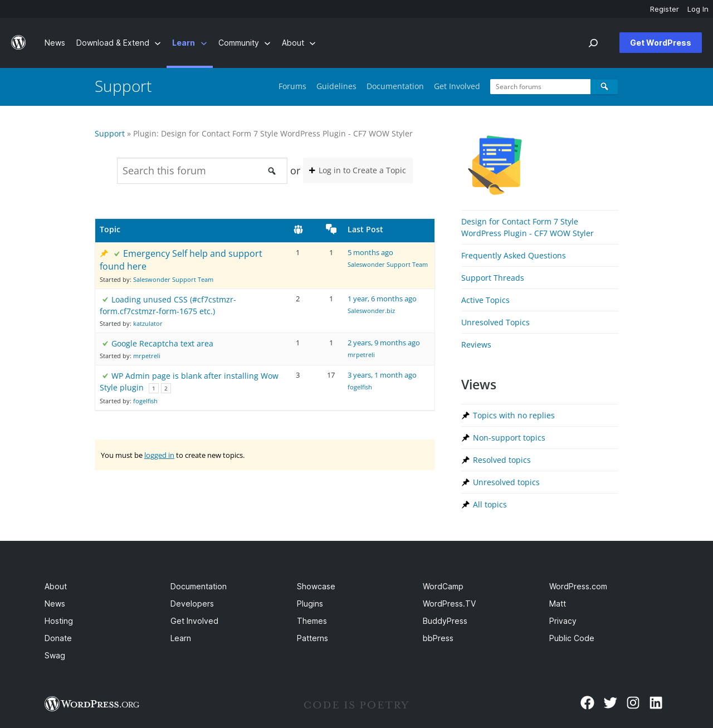Viewport: 713px width, 728px height.
Task: Click 2 years, 9 months ago link
Action: point(384,343)
